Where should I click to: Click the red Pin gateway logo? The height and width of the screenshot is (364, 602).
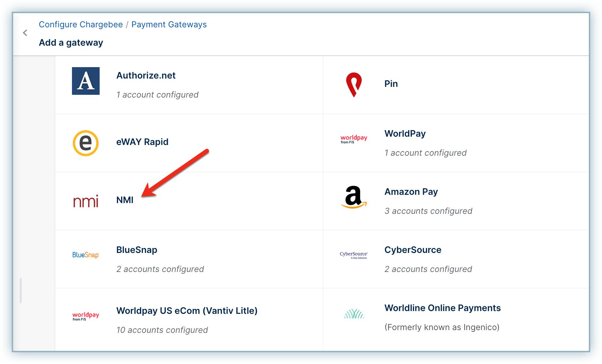click(354, 85)
